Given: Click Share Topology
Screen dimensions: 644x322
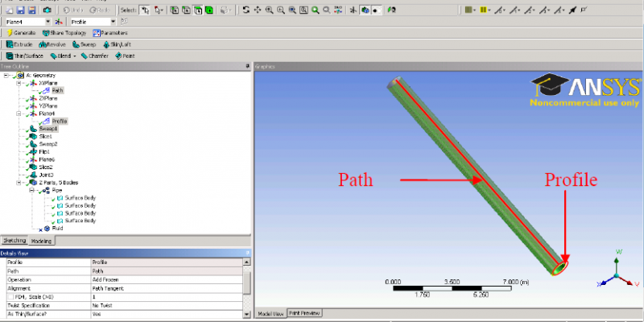Looking at the screenshot, I should pyautogui.click(x=64, y=33).
